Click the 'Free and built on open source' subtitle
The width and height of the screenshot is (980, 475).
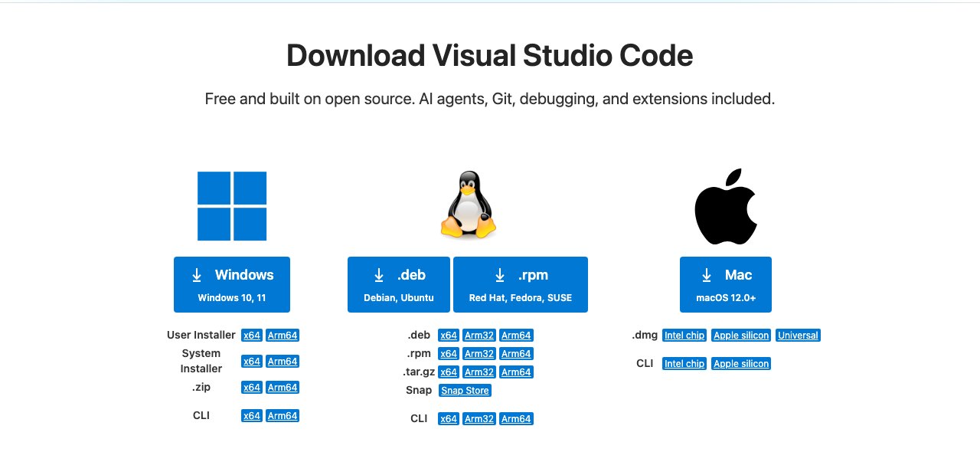point(490,99)
